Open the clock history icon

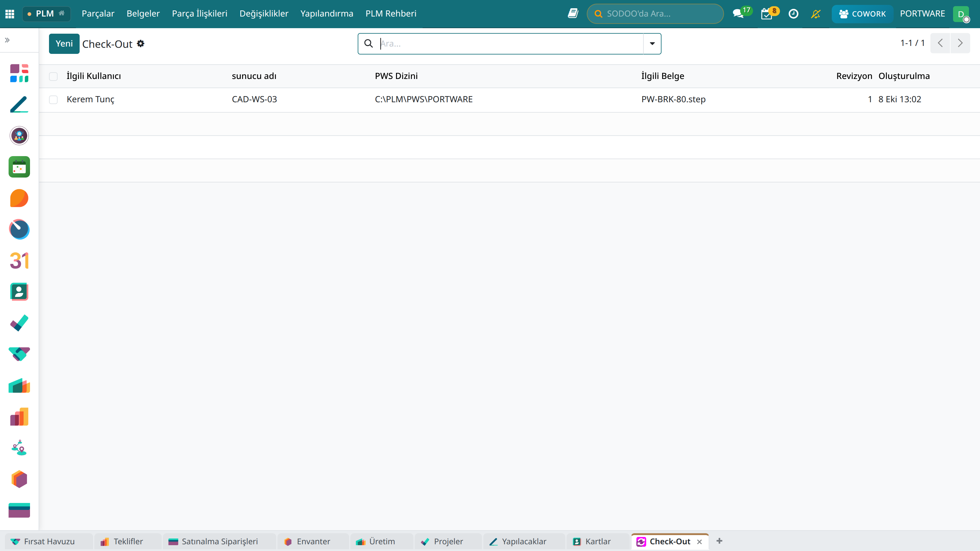[793, 14]
